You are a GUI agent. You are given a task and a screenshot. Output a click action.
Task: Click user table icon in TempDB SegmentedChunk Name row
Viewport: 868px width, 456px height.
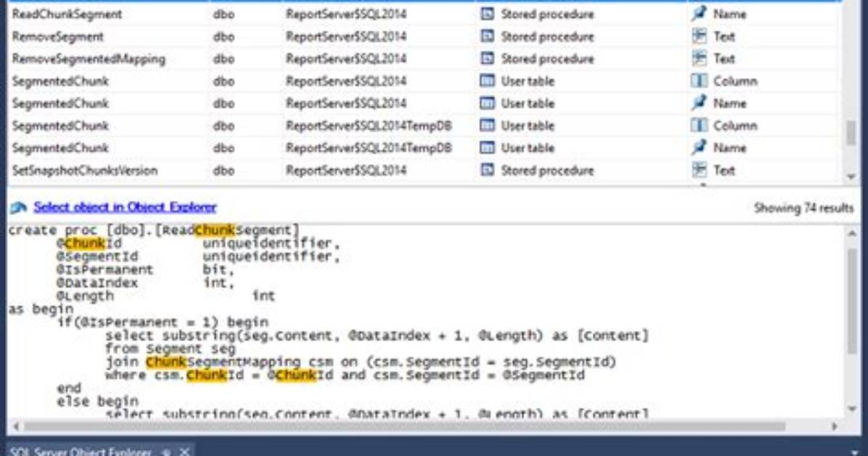coord(487,148)
